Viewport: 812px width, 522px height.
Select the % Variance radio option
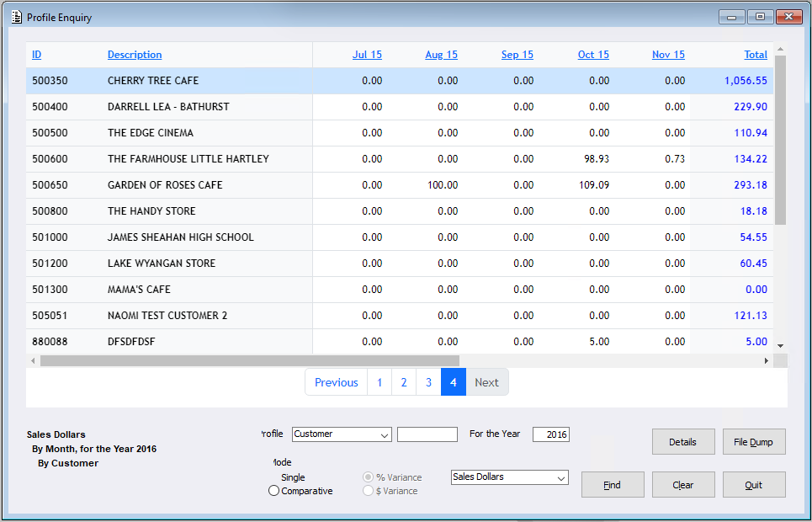point(369,477)
